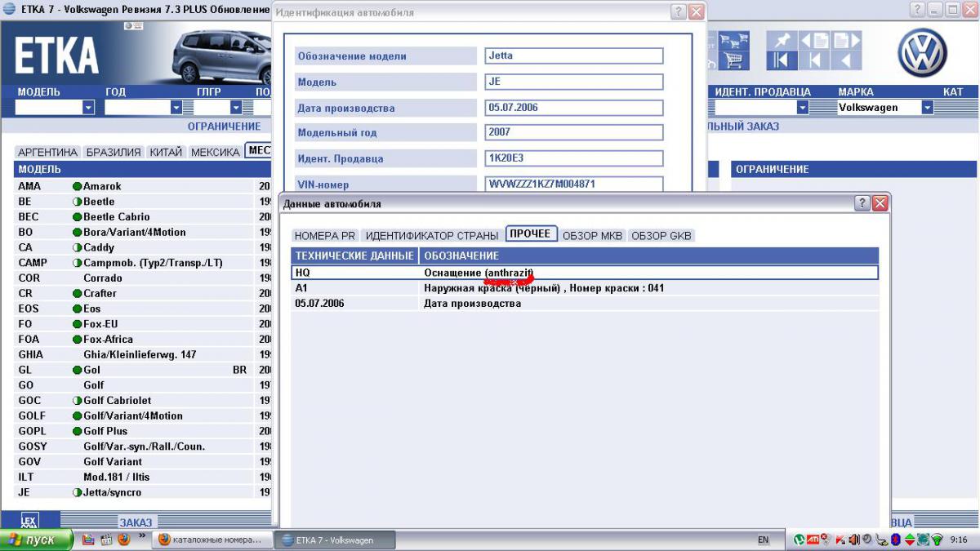Click the plain left arrow back icon

(846, 60)
